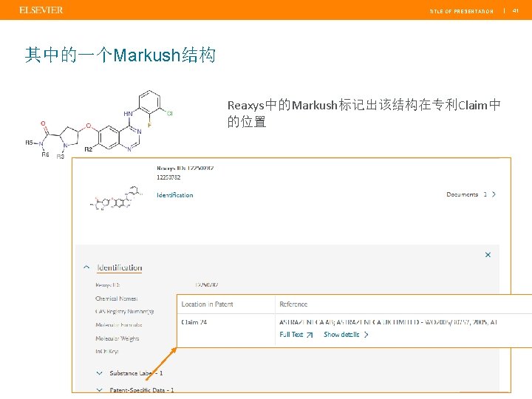Open the Documents chevron arrow
532x399 pixels.
[x=494, y=194]
